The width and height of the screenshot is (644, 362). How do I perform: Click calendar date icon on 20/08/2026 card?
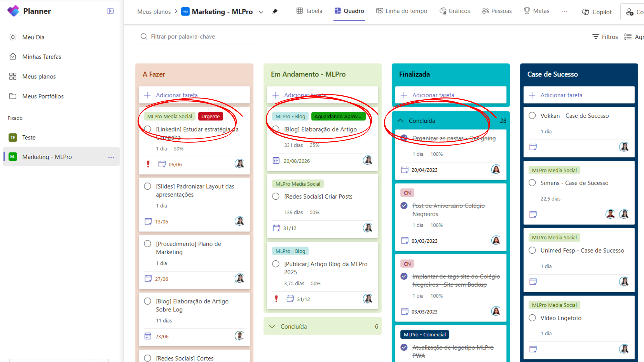[x=276, y=161]
